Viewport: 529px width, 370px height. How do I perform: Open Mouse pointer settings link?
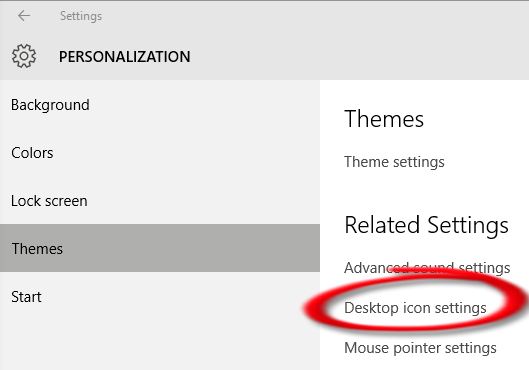[x=420, y=348]
